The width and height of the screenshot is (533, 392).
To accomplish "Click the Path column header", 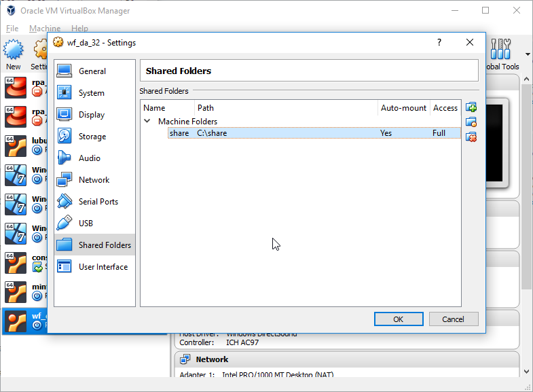I will (x=286, y=108).
